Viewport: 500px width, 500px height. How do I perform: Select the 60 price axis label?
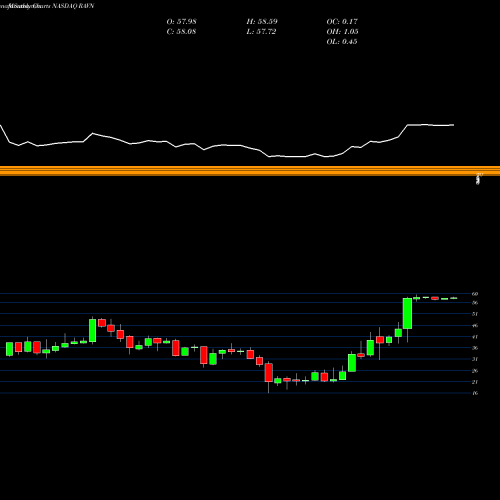475,294
